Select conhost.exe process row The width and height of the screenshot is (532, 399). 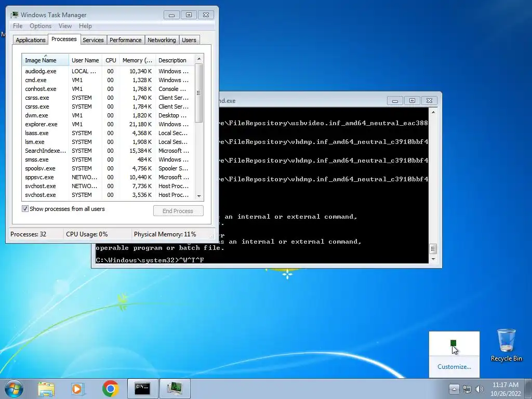(x=108, y=89)
